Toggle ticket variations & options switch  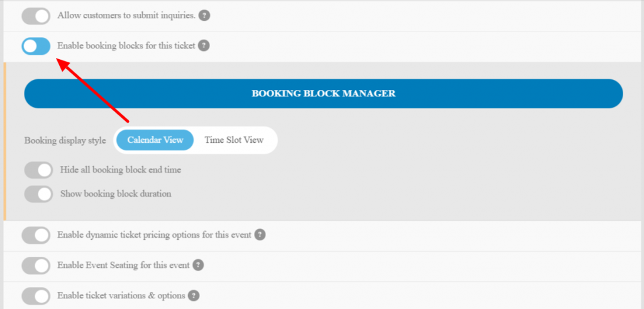(x=36, y=296)
